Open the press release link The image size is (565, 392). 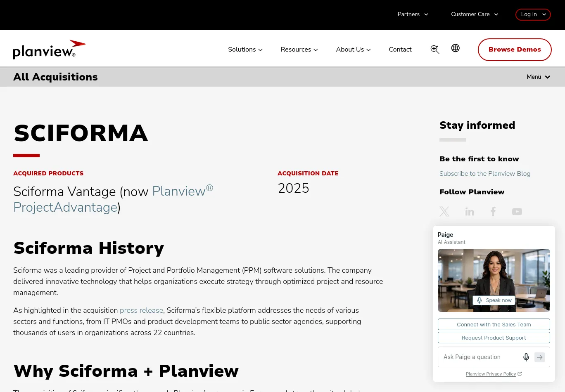(x=142, y=310)
